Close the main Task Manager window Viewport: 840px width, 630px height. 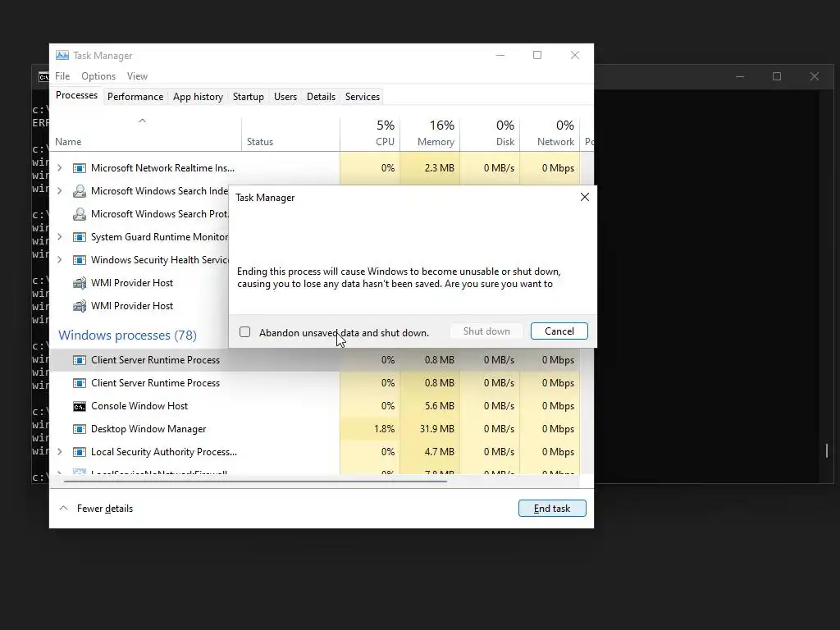pos(575,55)
